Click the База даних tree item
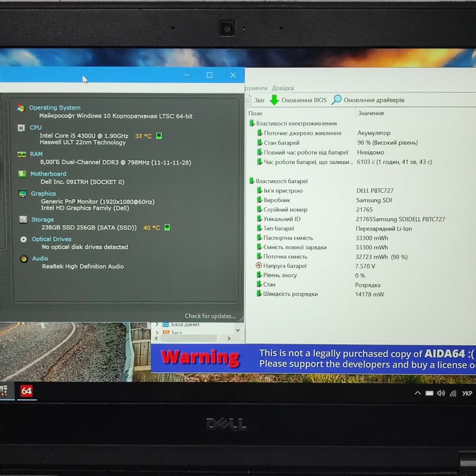This screenshot has width=476, height=476. (x=186, y=324)
